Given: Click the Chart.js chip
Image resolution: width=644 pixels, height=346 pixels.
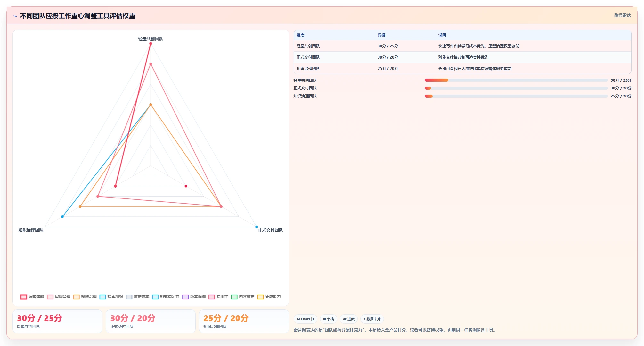Looking at the screenshot, I should tap(306, 319).
